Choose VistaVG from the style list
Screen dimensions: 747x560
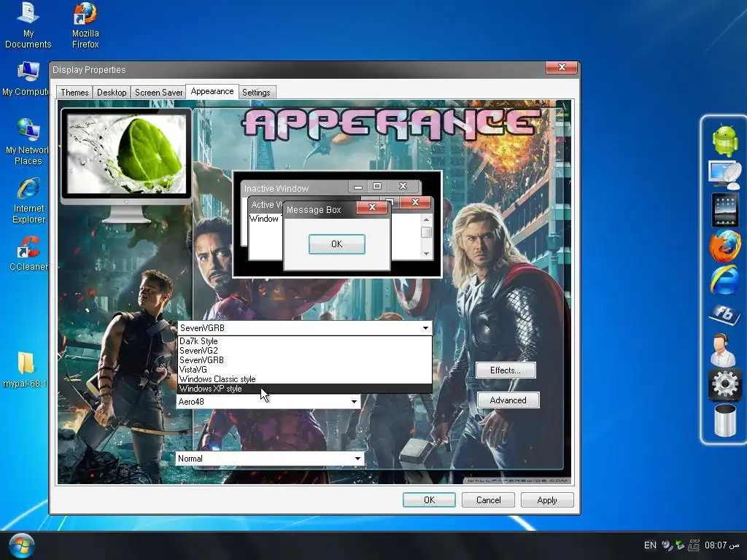[304, 370]
